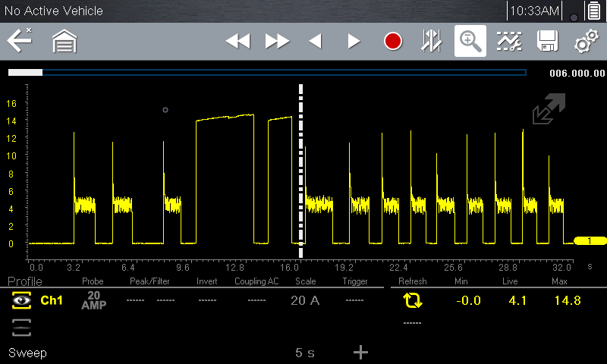
Task: Go to home screen via garage icon
Action: 64,41
